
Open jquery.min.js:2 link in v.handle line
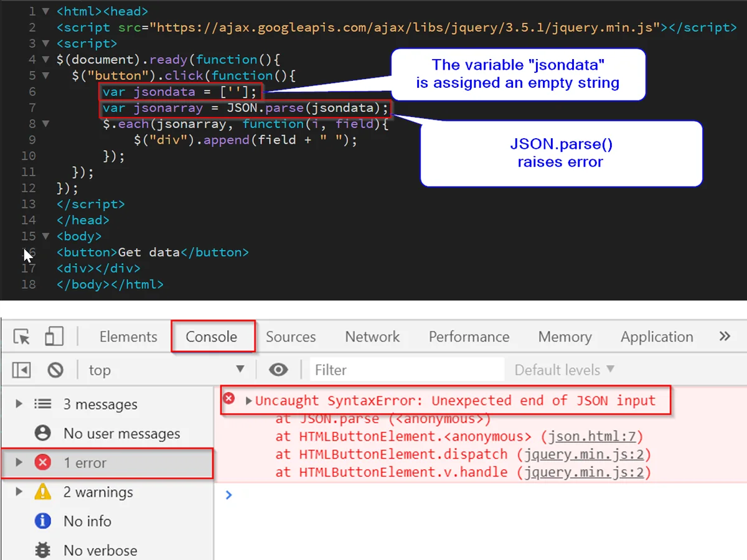click(584, 472)
